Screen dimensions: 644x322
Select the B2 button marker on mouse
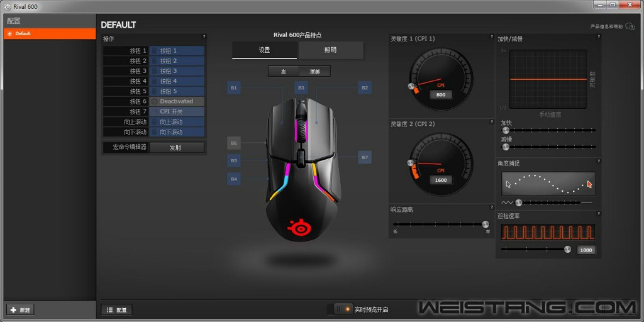[365, 87]
